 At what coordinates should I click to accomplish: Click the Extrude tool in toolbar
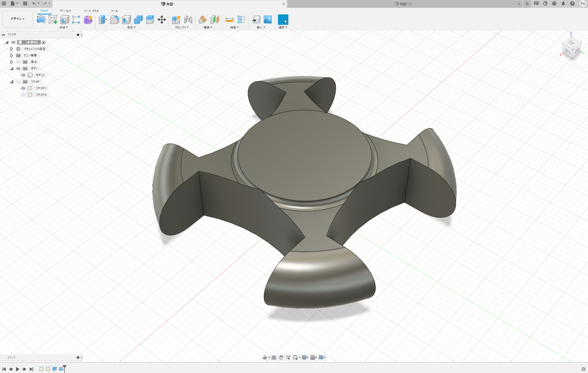click(41, 20)
